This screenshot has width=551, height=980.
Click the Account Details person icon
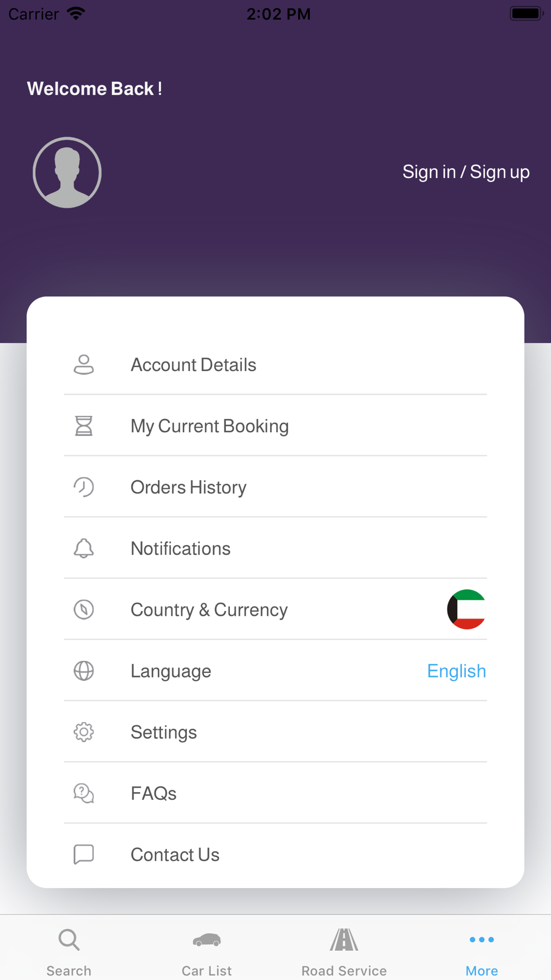coord(84,364)
